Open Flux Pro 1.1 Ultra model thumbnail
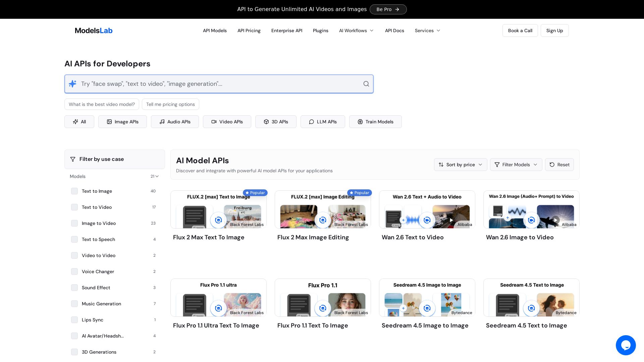This screenshot has width=644, height=362. click(x=218, y=298)
